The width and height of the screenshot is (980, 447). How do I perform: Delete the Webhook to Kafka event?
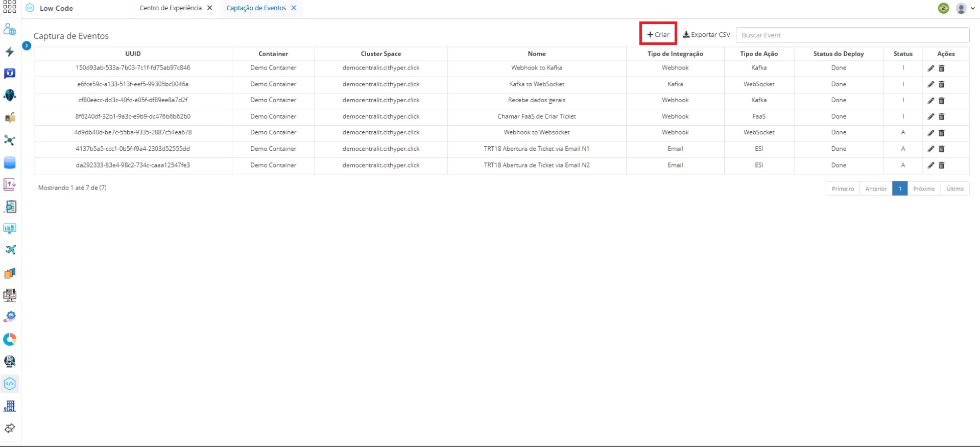click(942, 68)
